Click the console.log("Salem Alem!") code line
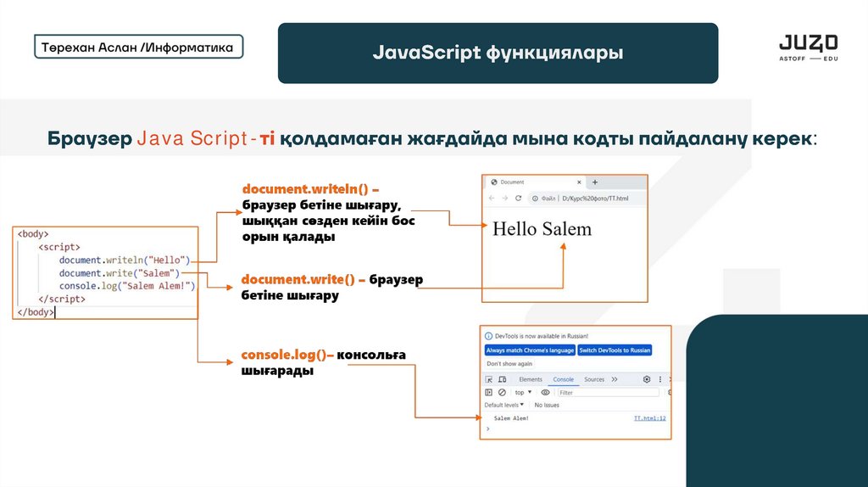The width and height of the screenshot is (868, 487). [127, 286]
